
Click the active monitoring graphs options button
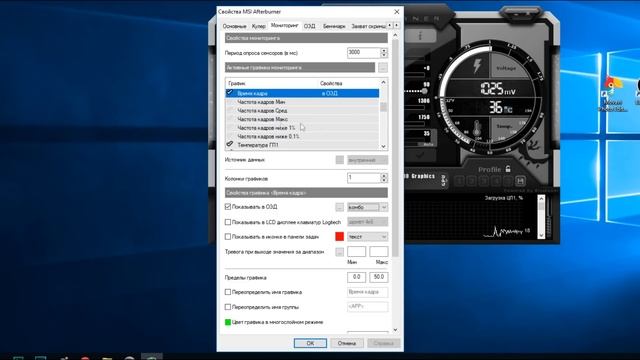pyautogui.click(x=382, y=67)
